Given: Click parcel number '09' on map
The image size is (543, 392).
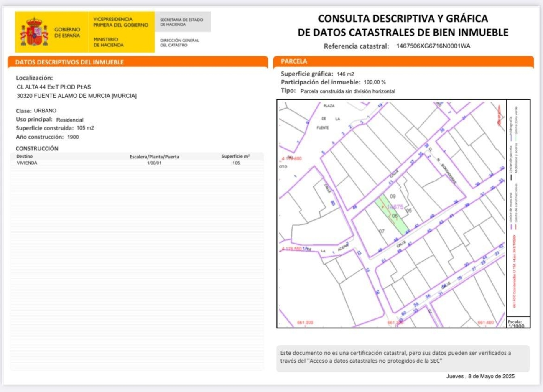Looking at the screenshot, I should (393, 197).
